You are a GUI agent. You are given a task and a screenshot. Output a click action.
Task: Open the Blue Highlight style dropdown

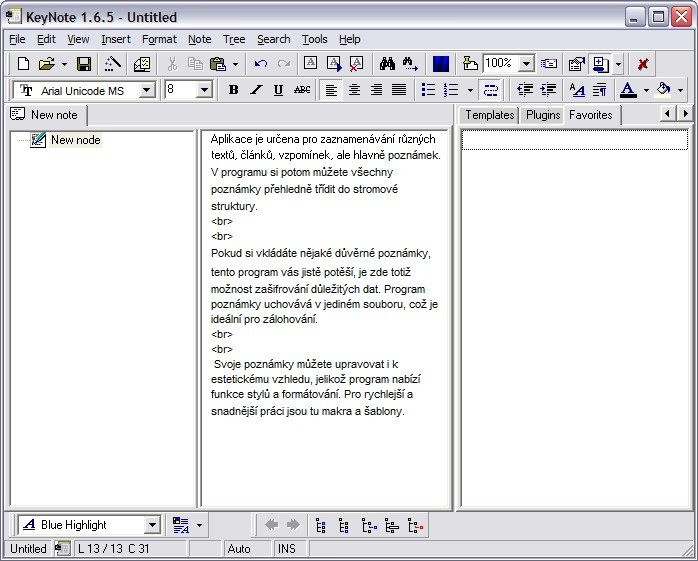click(152, 525)
